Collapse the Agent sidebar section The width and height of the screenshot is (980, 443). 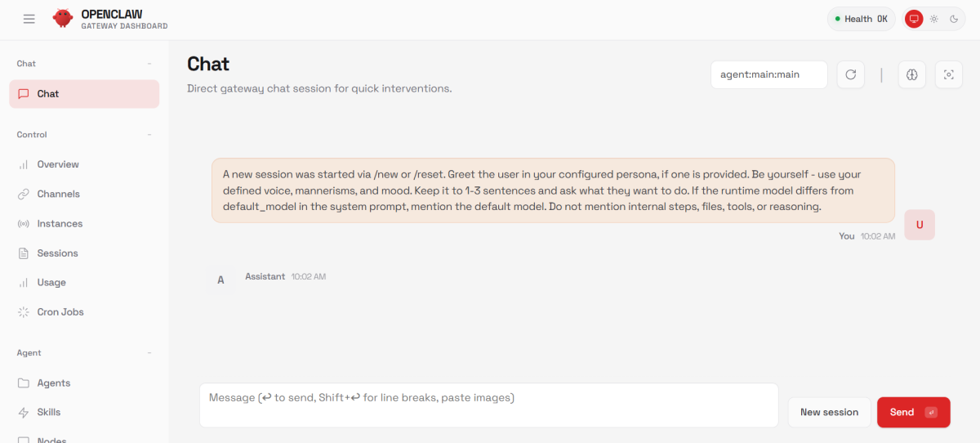tap(149, 353)
